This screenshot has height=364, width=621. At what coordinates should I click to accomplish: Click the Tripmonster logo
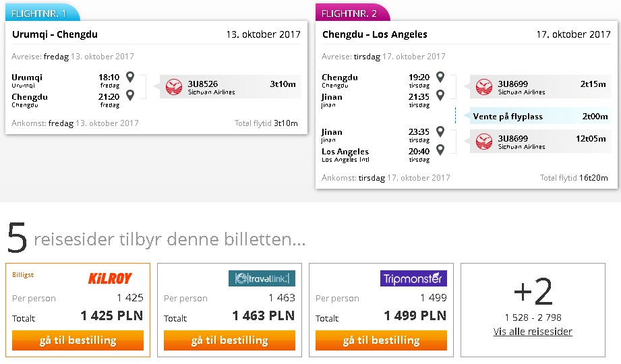coord(413,278)
